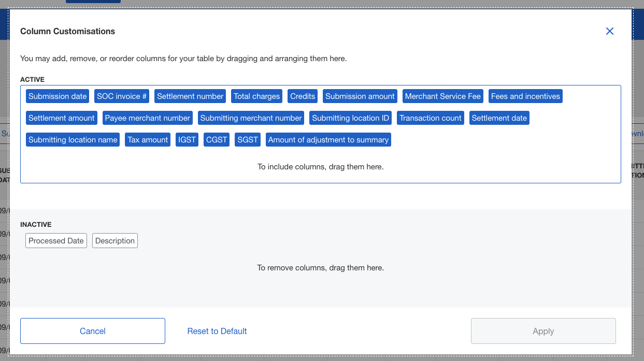Select the Submission date column chip
Image resolution: width=644 pixels, height=361 pixels.
[57, 96]
